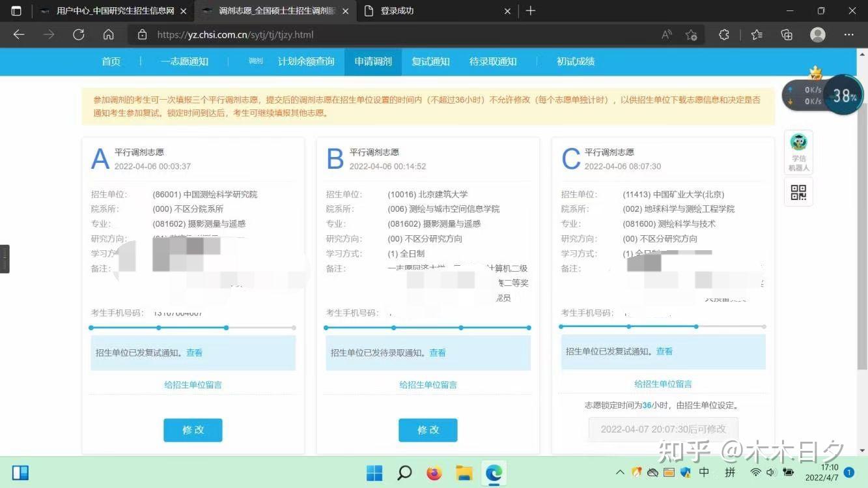View site information via the lock icon
868x488 pixels.
tap(142, 35)
